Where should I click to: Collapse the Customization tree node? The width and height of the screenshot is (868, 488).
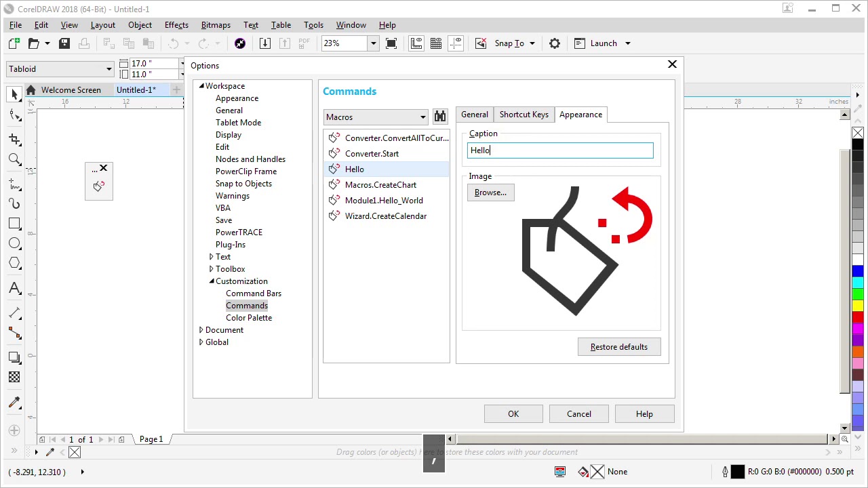[211, 281]
